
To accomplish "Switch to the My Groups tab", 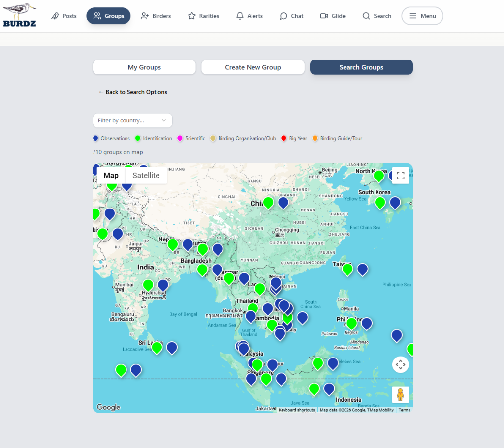I will [x=144, y=67].
